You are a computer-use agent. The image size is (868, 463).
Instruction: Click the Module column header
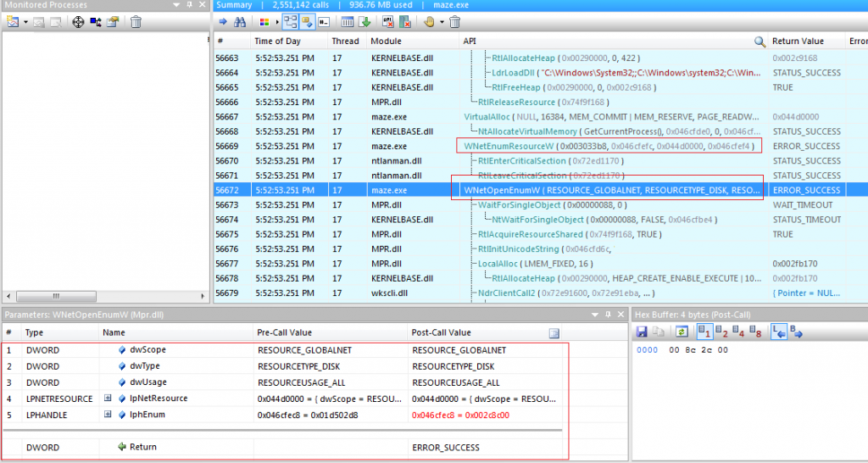(387, 41)
